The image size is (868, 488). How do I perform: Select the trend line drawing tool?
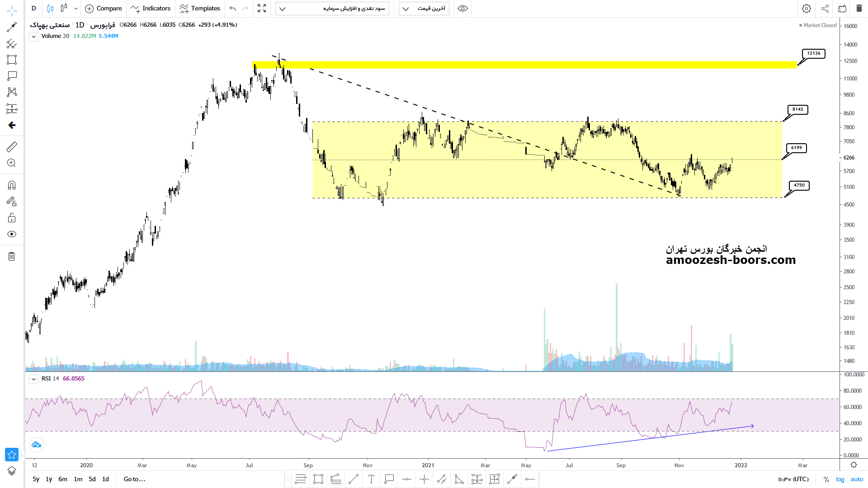pos(12,27)
